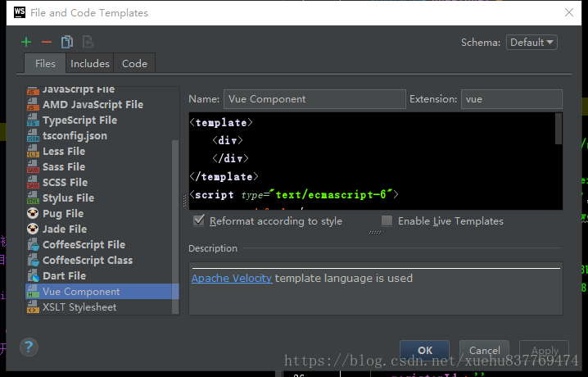Viewport: 588px width, 377px height.
Task: Switch to the Code tab
Action: point(134,63)
